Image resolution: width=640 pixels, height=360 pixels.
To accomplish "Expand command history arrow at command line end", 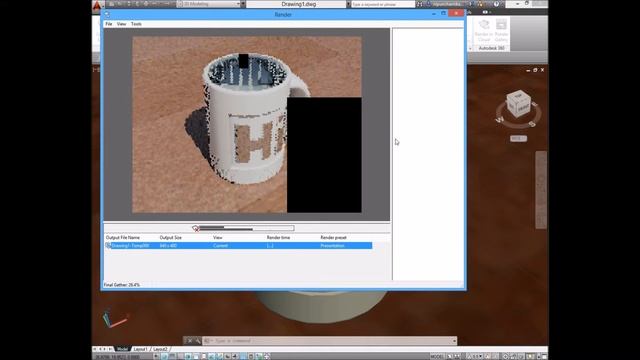I will [x=454, y=341].
